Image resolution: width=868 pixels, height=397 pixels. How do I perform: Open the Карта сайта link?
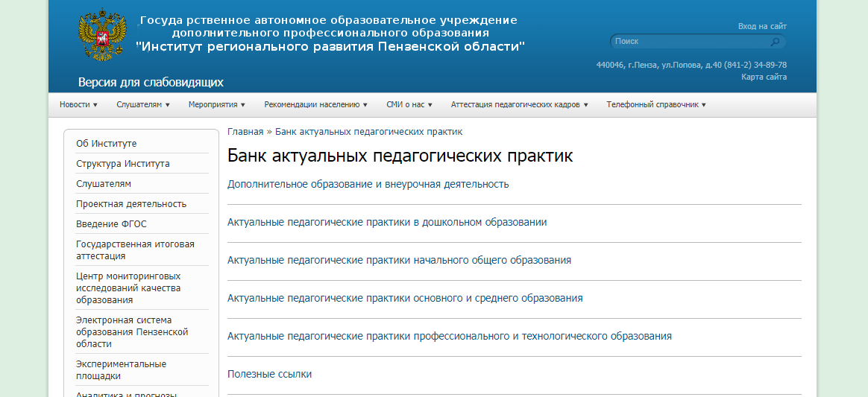pyautogui.click(x=764, y=77)
